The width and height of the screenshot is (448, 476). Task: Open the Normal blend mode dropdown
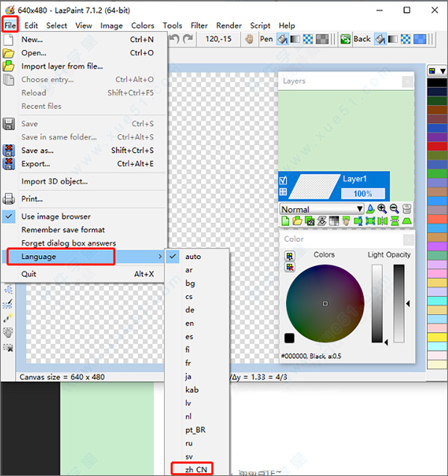point(322,209)
